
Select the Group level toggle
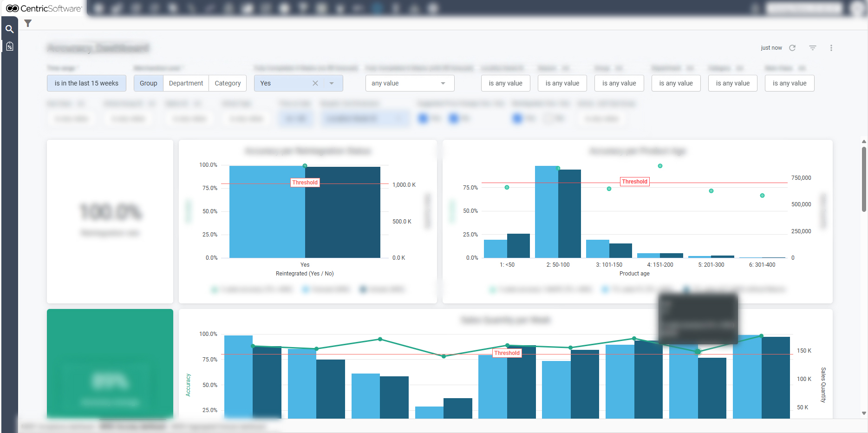149,83
